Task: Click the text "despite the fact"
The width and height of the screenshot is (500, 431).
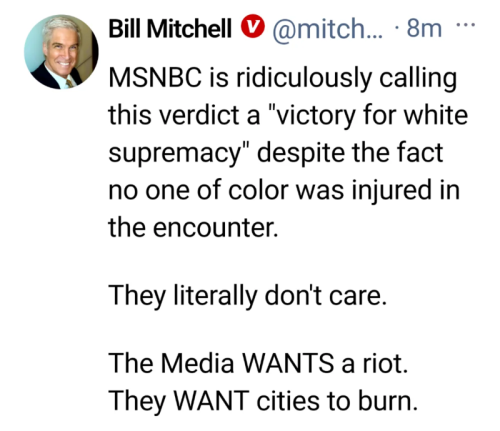Action: click(x=350, y=153)
